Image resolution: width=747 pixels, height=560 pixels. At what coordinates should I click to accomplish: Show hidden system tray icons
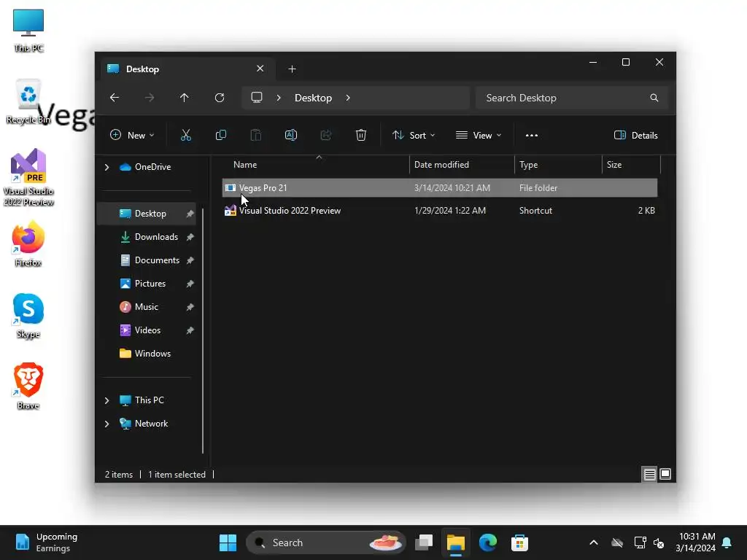coord(594,542)
